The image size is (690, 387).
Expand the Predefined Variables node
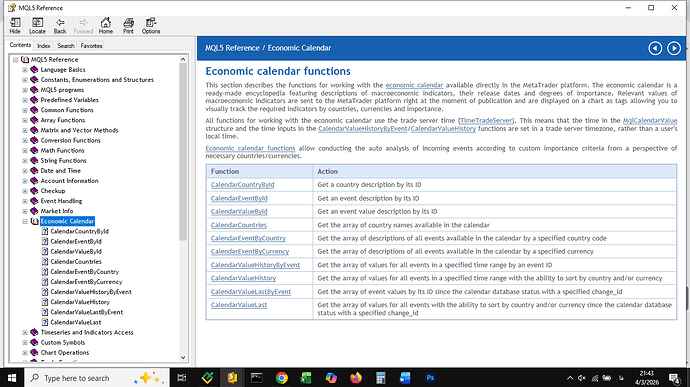click(x=25, y=100)
